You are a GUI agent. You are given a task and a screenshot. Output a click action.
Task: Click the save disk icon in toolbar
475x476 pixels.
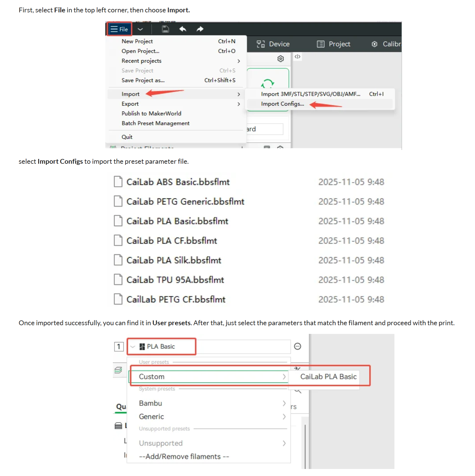pyautogui.click(x=165, y=29)
